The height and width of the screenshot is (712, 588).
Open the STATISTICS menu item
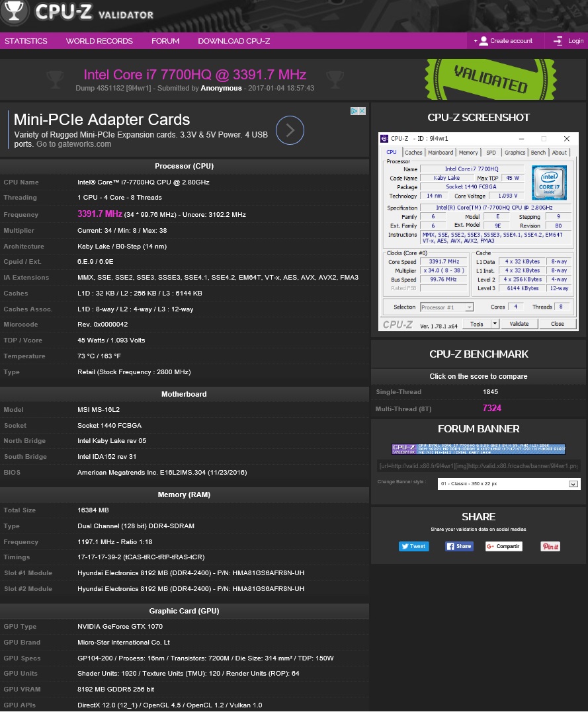coord(26,41)
